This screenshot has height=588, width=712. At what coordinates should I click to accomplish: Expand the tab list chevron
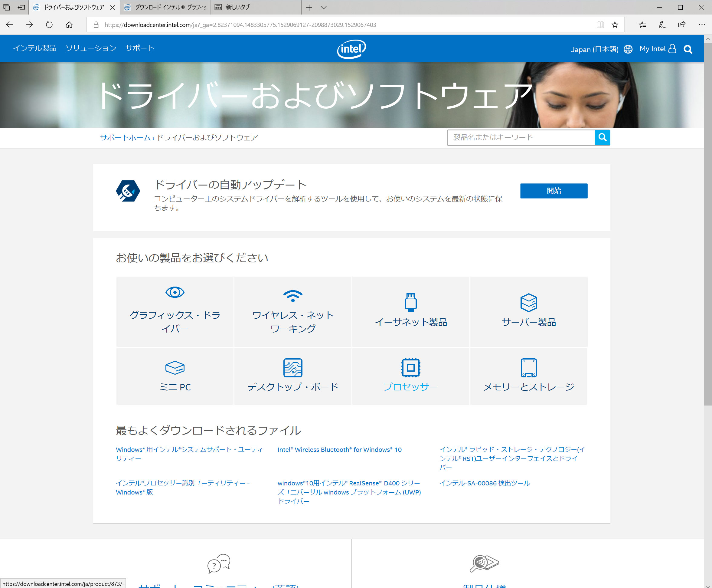[x=324, y=8]
